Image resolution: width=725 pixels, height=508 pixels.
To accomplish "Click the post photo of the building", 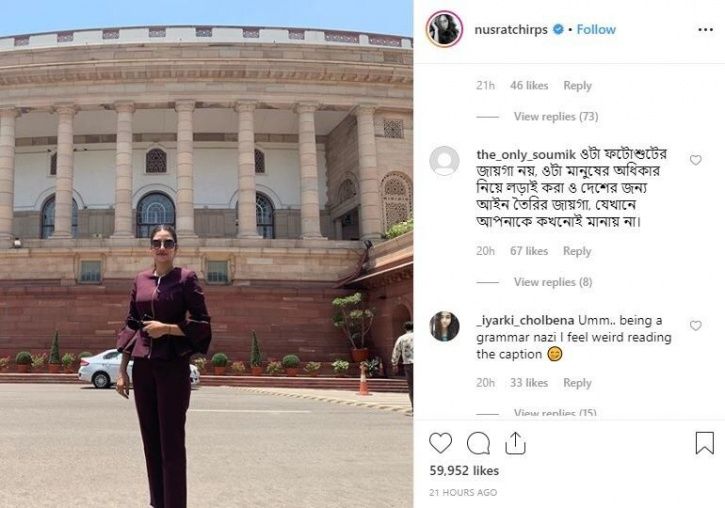I will (x=206, y=254).
